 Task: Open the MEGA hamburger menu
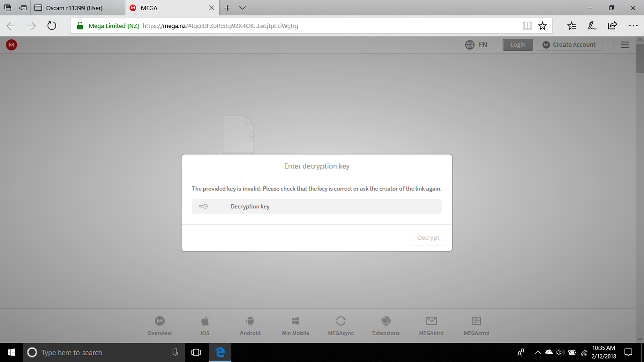click(625, 45)
